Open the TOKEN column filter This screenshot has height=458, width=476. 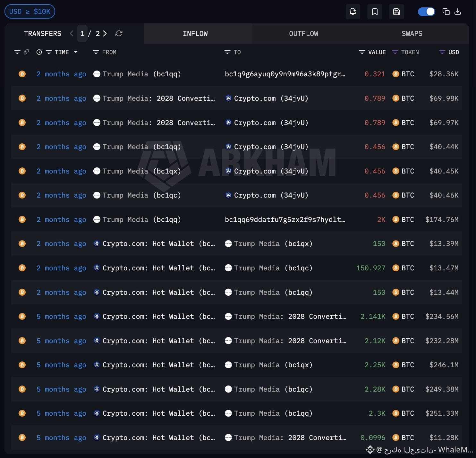[x=395, y=52]
